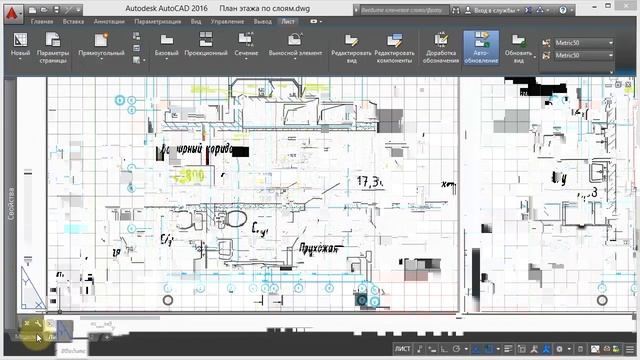Click the Open file icon in quick access toolbar
This screenshot has width=640, height=360.
44,10
